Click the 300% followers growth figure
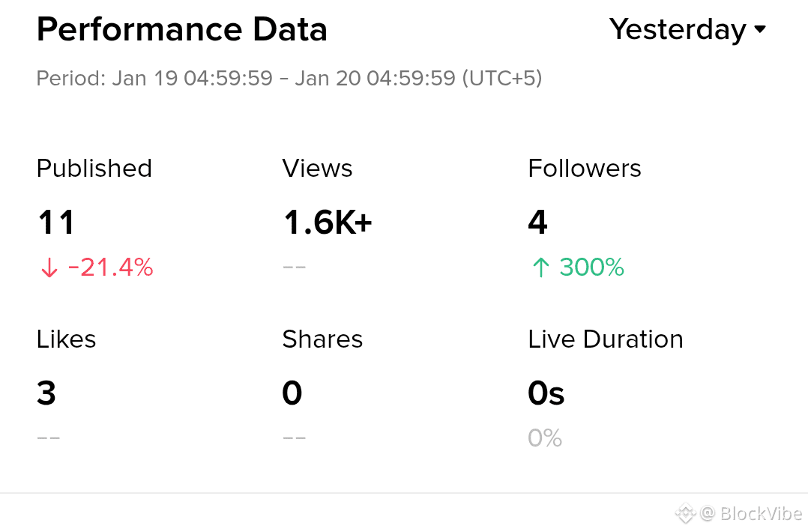The width and height of the screenshot is (808, 532). click(591, 267)
